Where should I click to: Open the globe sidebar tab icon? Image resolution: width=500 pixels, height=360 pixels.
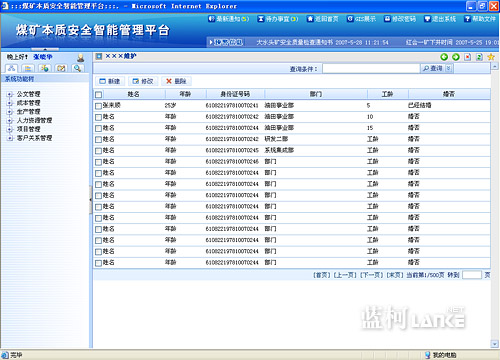44,68
